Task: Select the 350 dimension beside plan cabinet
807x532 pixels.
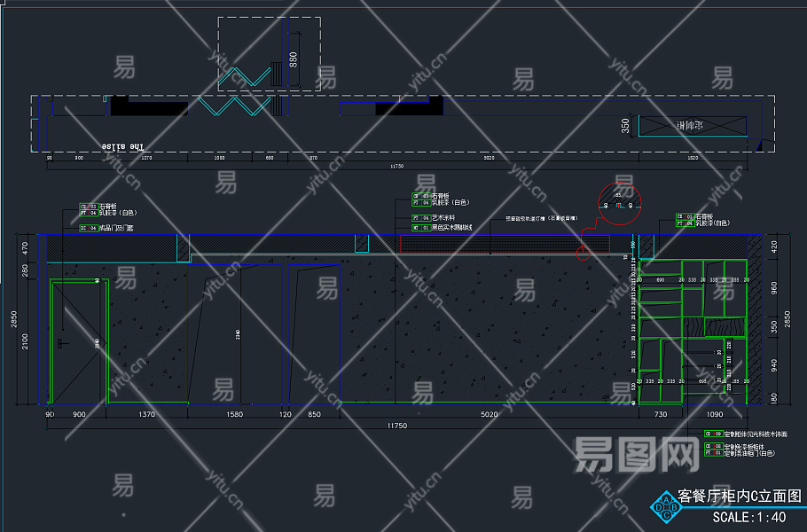Action: click(x=625, y=126)
